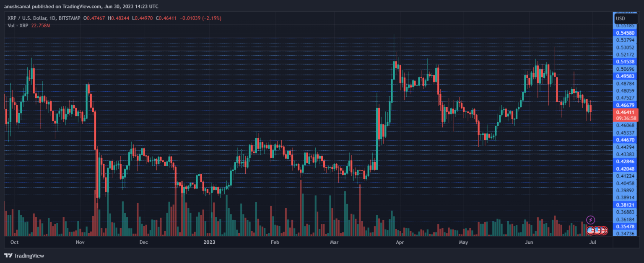Click the 0.54580 highlighted price level label

tap(625, 33)
